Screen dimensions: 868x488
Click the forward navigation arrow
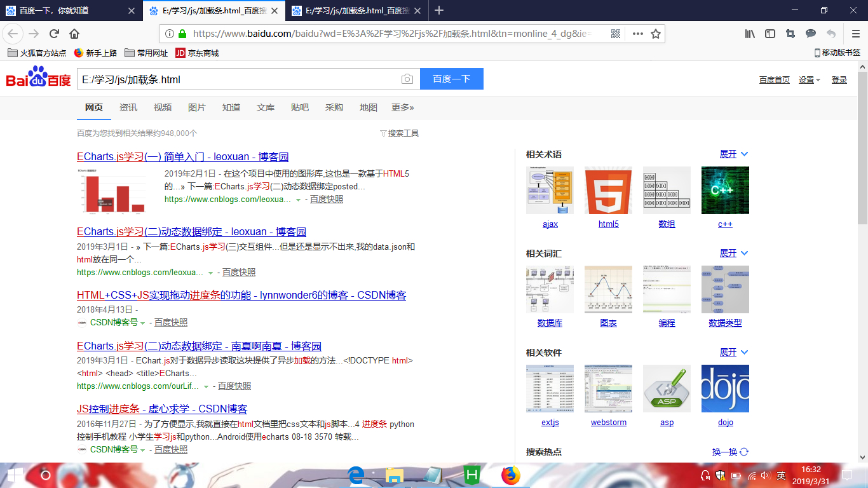coord(34,34)
